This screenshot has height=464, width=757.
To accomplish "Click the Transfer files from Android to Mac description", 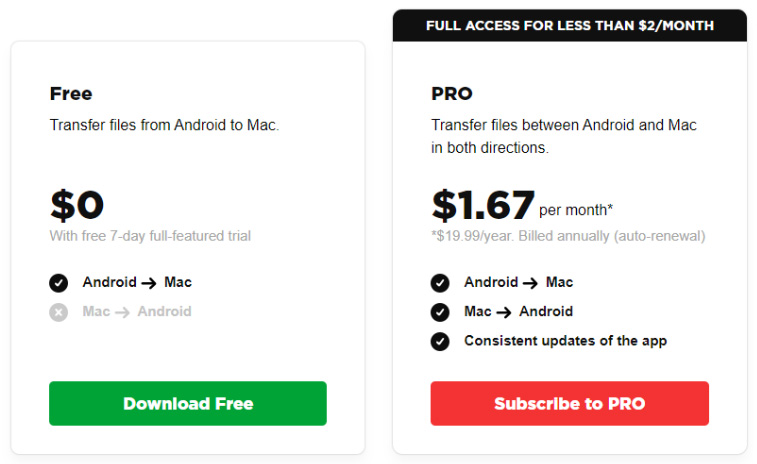I will (165, 125).
